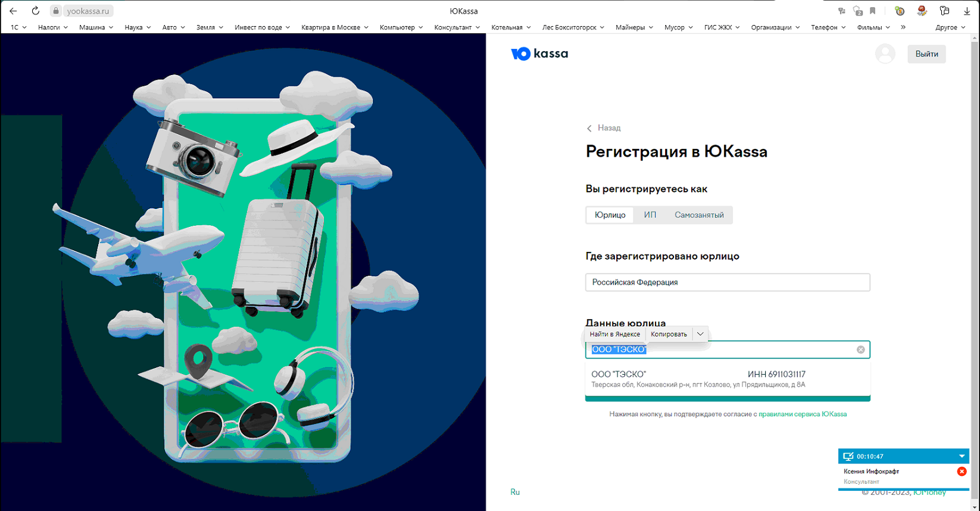Open the Котельная bookmarks folder
The height and width of the screenshot is (511, 980).
[511, 27]
